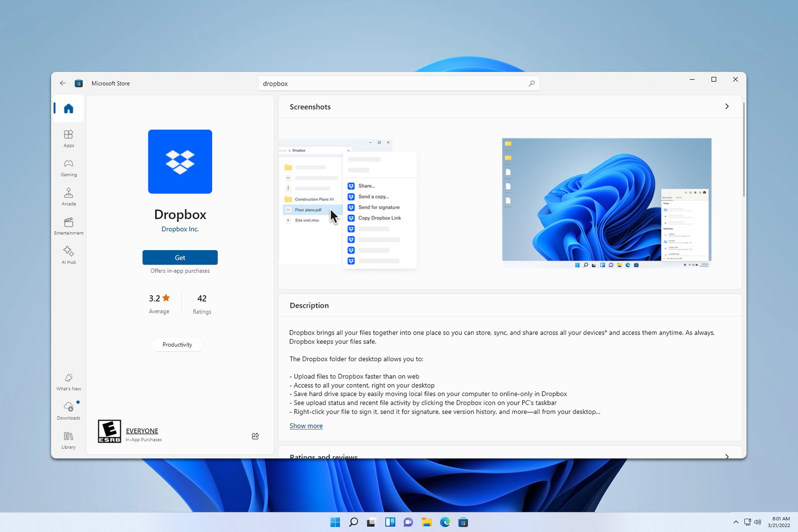Click the share icon for Dropbox
The image size is (798, 532).
coord(255,436)
